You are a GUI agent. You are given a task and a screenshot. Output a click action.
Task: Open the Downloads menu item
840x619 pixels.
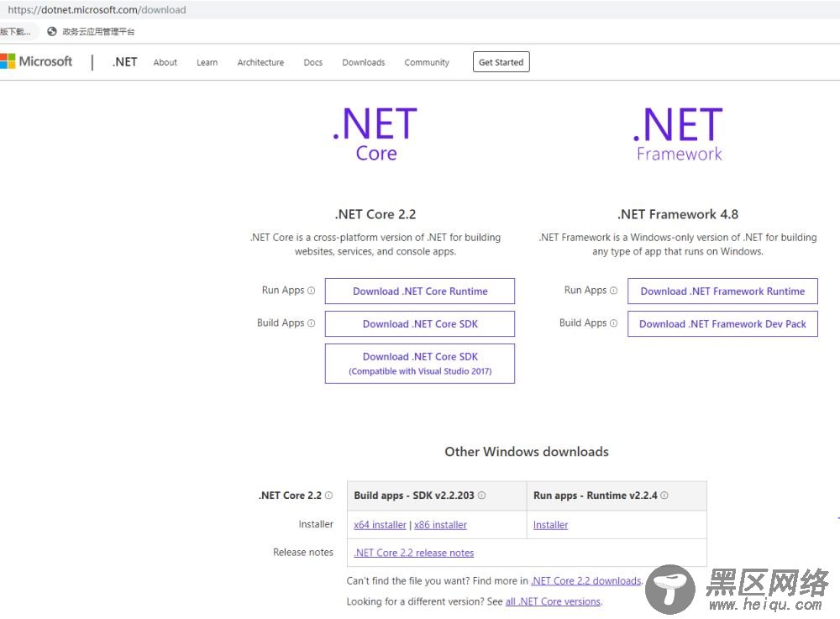pyautogui.click(x=363, y=62)
